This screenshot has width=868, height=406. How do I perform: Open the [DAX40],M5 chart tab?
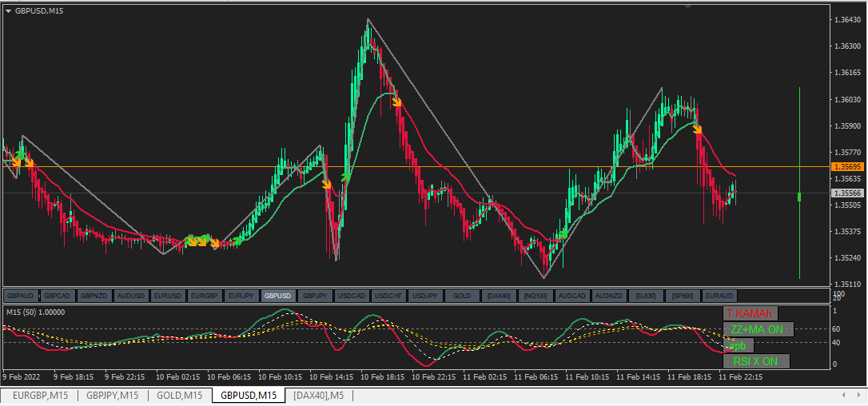[x=318, y=396]
